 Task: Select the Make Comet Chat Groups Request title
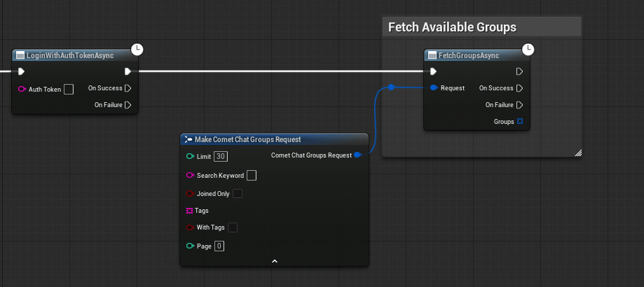(247, 139)
